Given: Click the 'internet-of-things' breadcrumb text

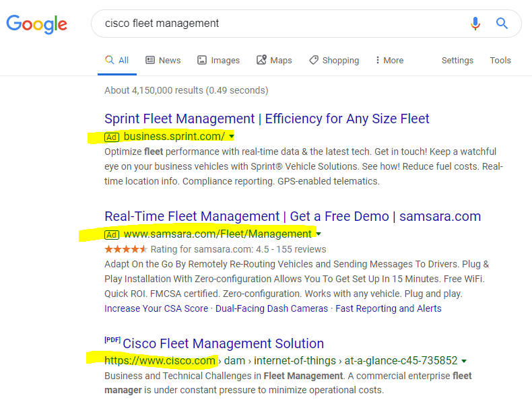Looking at the screenshot, I should [295, 361].
